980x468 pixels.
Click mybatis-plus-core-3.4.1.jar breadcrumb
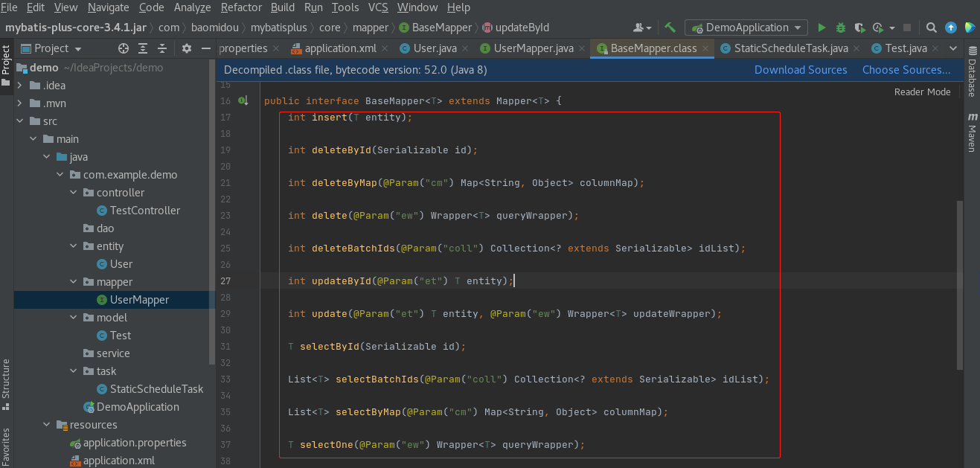[76, 28]
